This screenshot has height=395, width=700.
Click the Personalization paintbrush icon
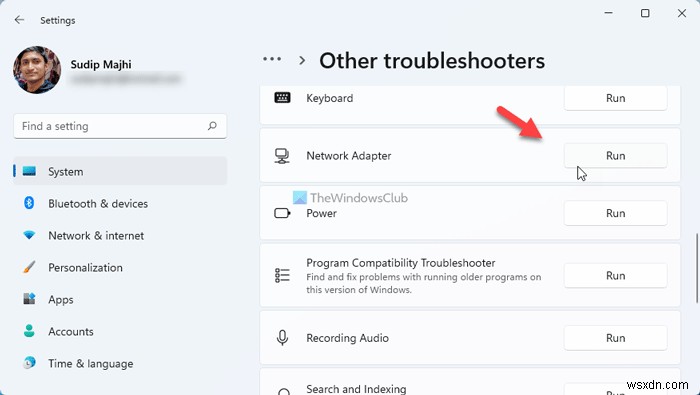click(29, 267)
